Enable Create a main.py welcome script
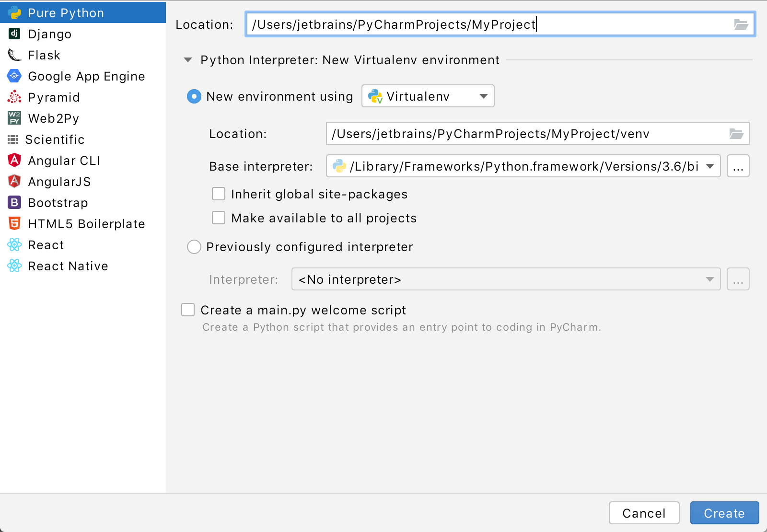This screenshot has height=532, width=767. click(x=187, y=310)
